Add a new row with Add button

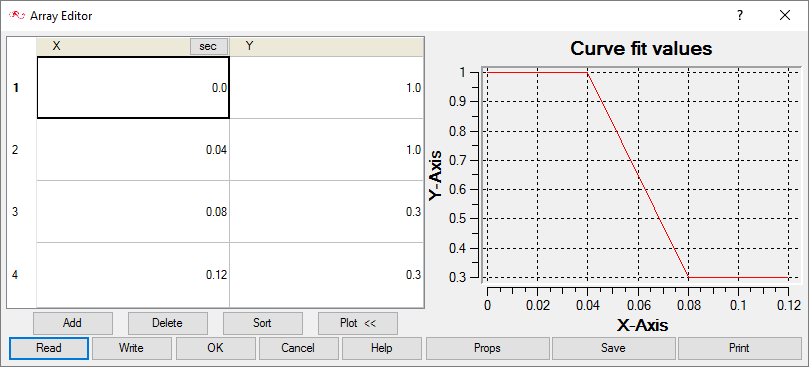coord(73,323)
